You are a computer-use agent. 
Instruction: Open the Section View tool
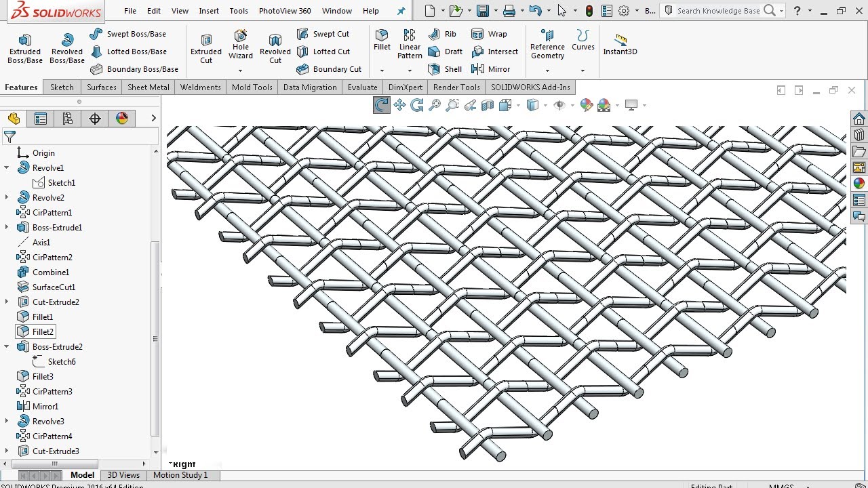click(488, 105)
